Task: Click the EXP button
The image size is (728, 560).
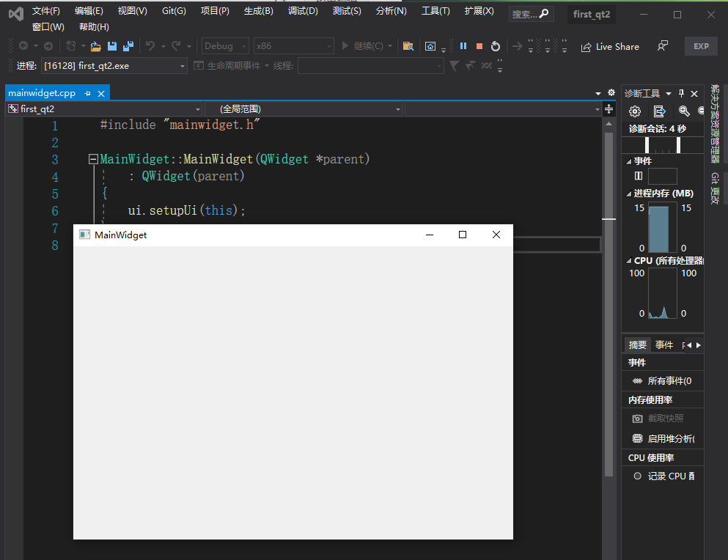Action: pos(701,46)
